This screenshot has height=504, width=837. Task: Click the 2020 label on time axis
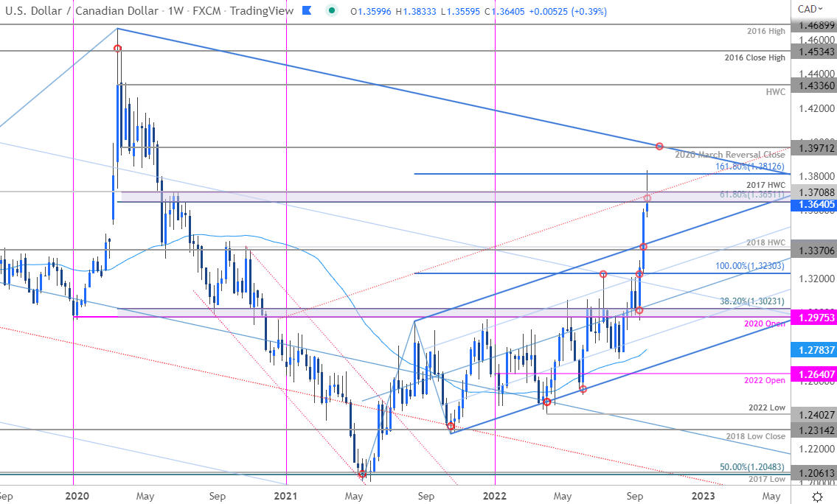coord(77,496)
